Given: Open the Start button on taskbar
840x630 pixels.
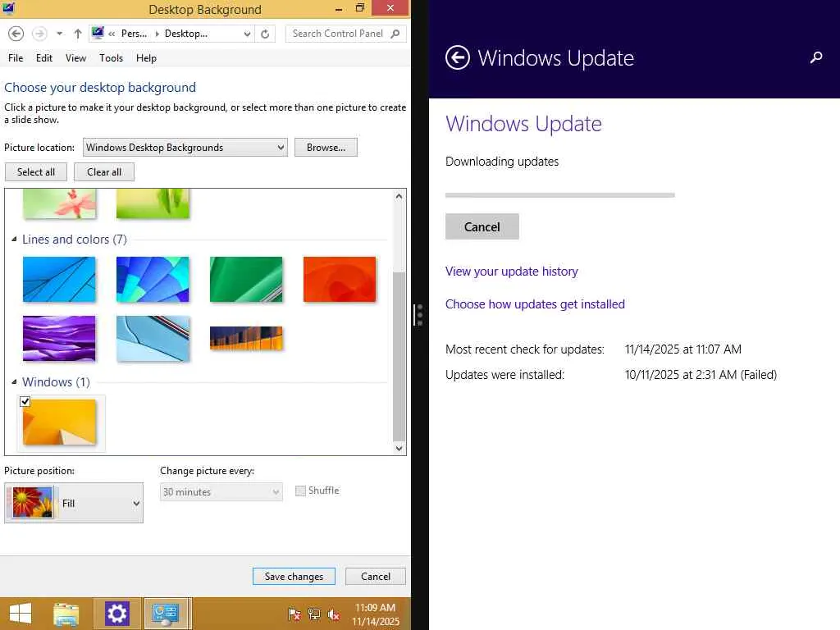Looking at the screenshot, I should (21, 614).
